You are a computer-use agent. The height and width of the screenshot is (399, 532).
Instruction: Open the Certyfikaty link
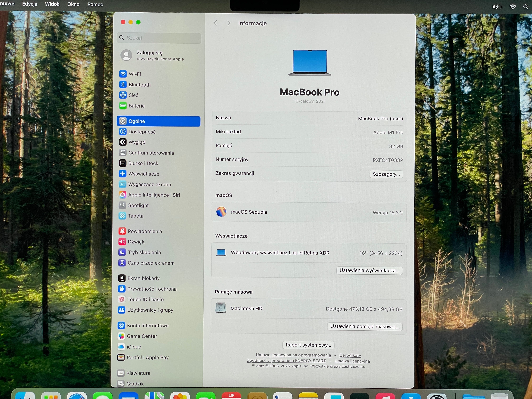point(350,355)
